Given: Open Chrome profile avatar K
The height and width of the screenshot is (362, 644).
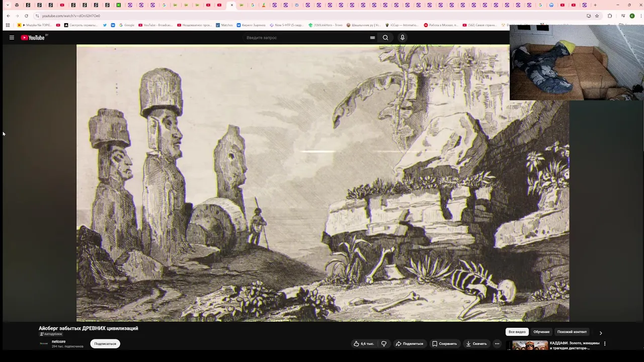Looking at the screenshot, I should (632, 16).
